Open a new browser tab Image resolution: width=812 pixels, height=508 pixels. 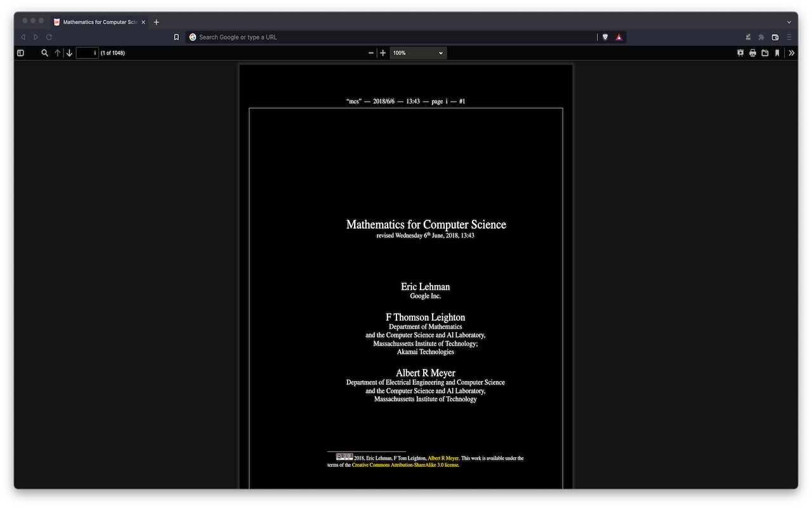pos(155,22)
